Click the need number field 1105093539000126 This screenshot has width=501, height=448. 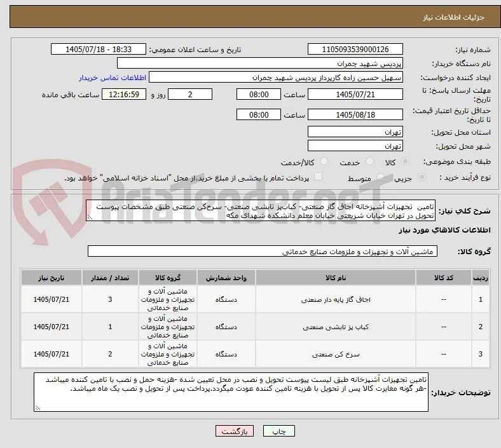click(x=355, y=50)
